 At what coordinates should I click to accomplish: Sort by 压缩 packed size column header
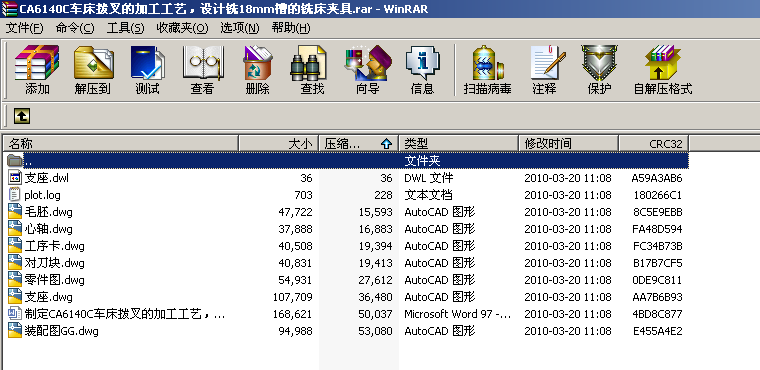point(358,144)
